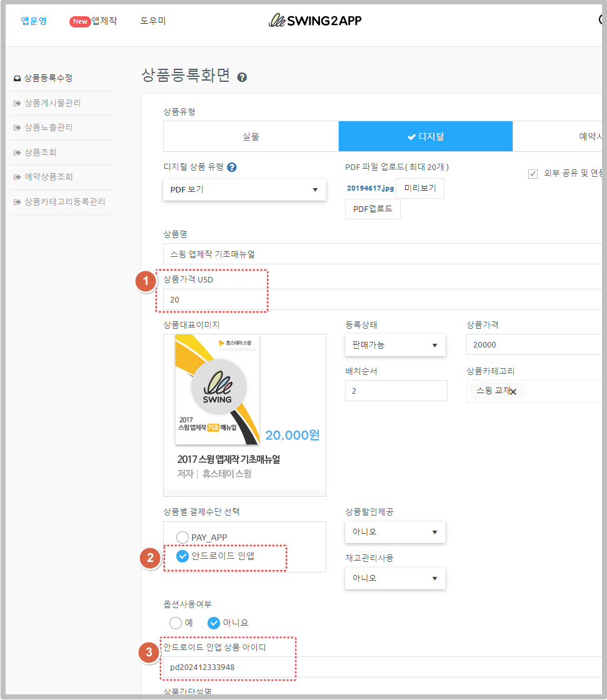607x700 pixels.
Task: Click the SWING2APP logo
Action: click(315, 21)
